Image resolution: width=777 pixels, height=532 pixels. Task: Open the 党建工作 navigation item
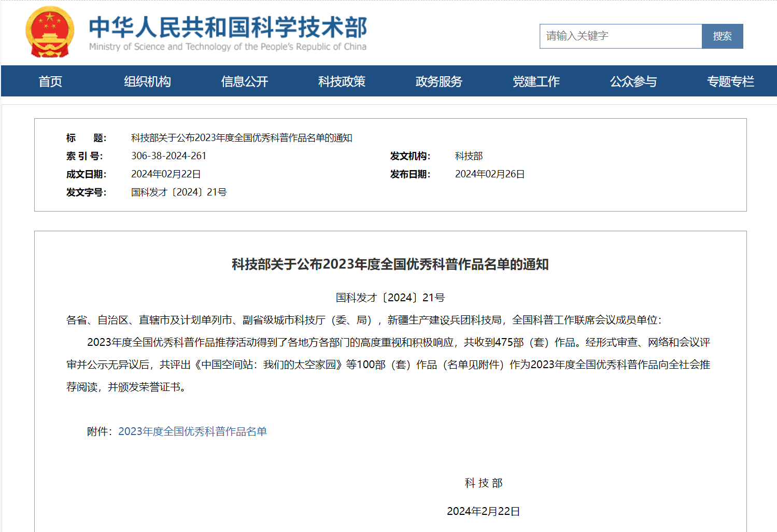(x=536, y=81)
